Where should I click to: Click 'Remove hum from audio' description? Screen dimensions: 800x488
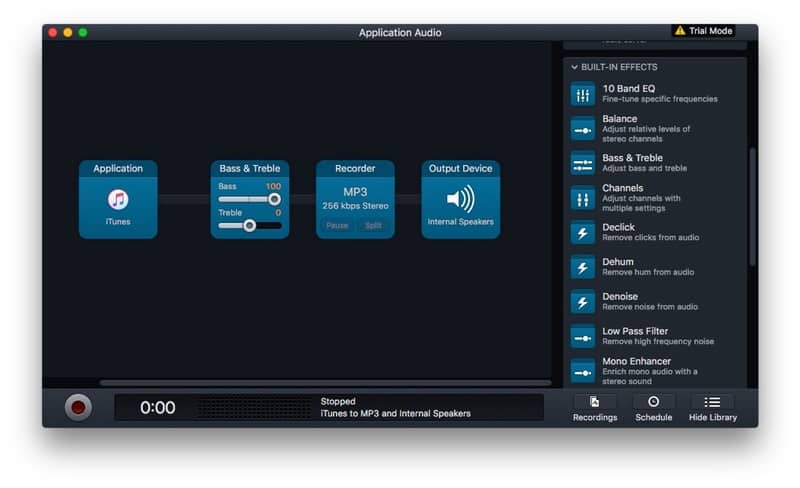point(648,273)
